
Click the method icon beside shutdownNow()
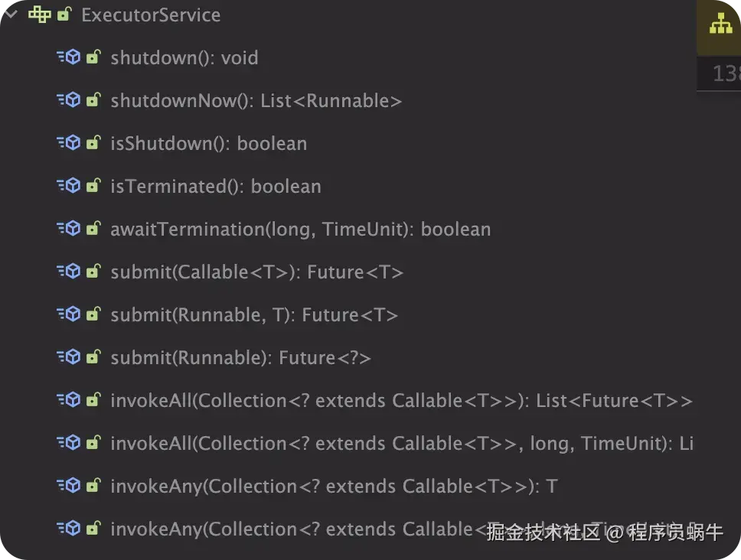69,100
